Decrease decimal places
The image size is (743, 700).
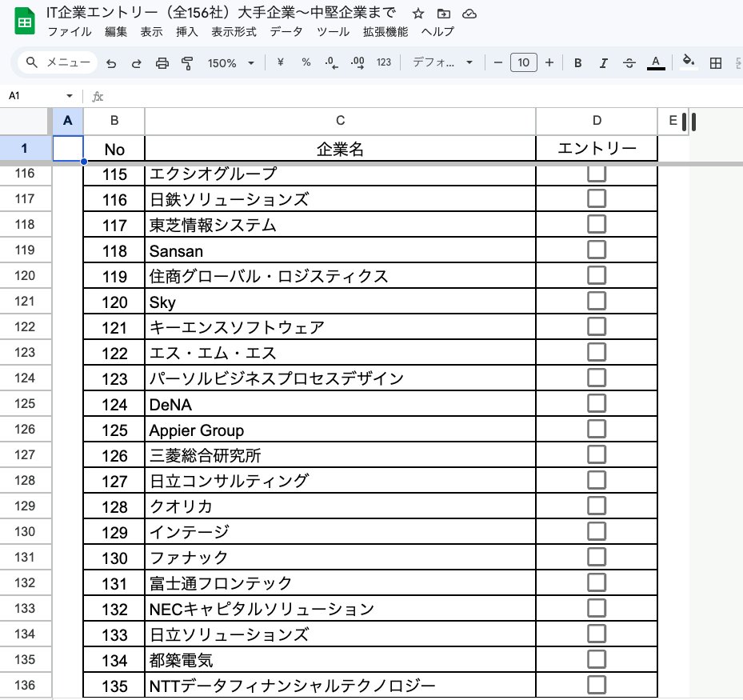click(x=331, y=62)
